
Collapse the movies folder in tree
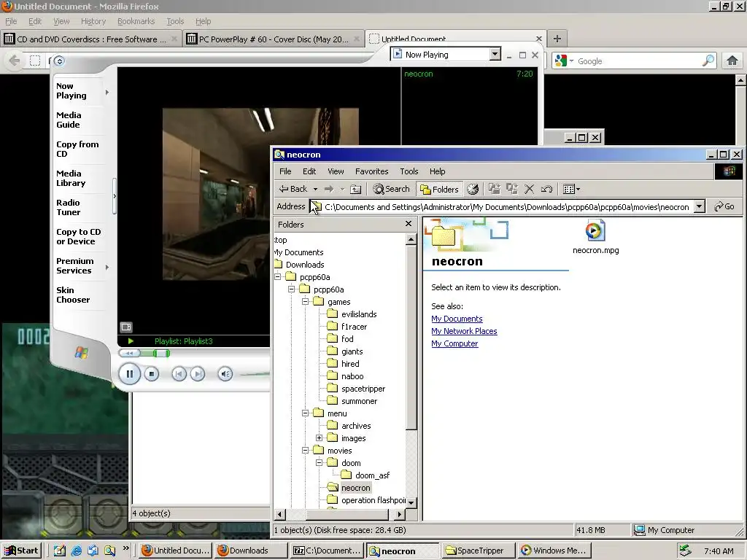click(x=306, y=450)
